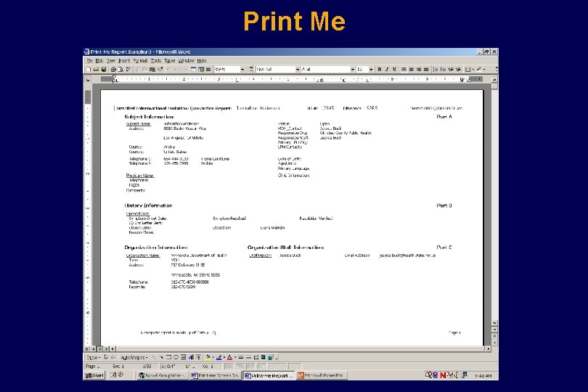Run Spelling and Grammar check icon
Screen dimensions: 588x392
click(128, 70)
